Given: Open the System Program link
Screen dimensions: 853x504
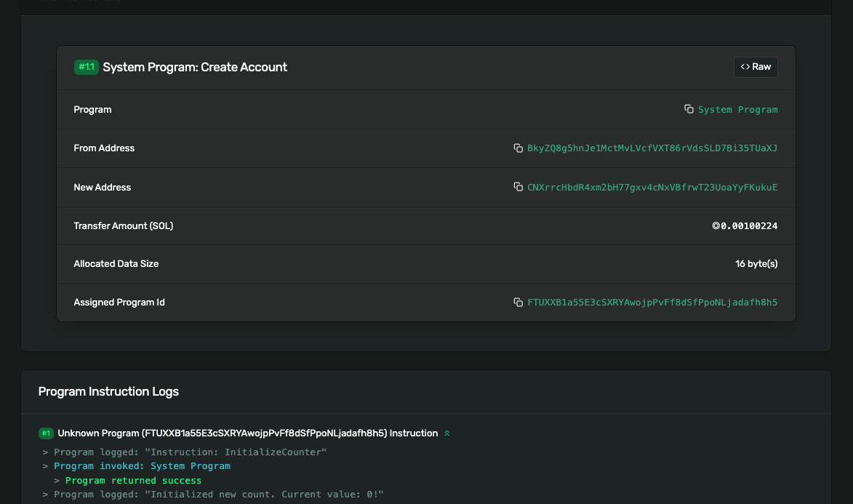Looking at the screenshot, I should [x=737, y=109].
